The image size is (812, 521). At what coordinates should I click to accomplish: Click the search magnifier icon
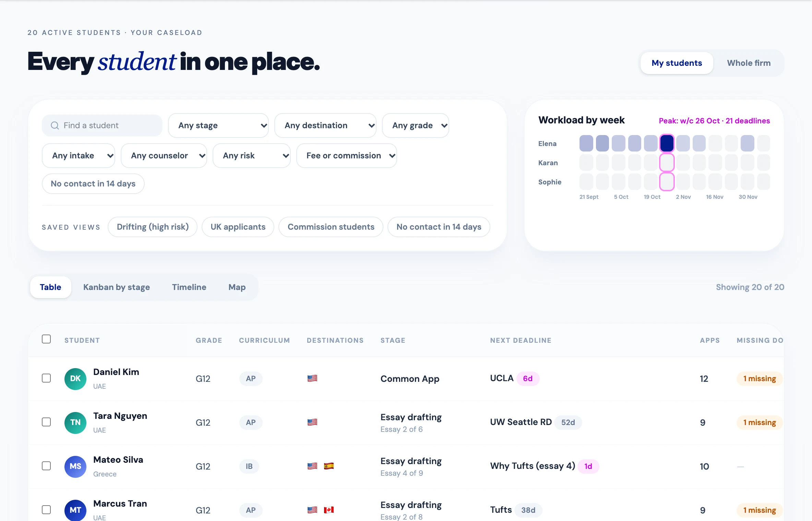point(55,125)
